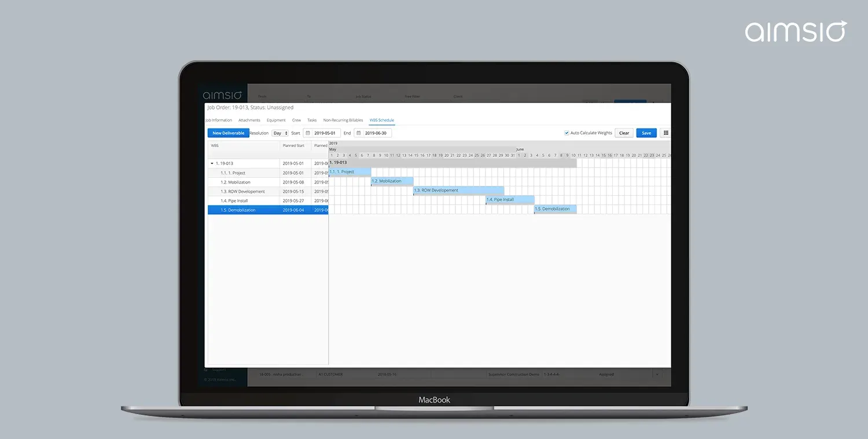868x439 pixels.
Task: Open the Equipment tab
Action: pyautogui.click(x=276, y=120)
